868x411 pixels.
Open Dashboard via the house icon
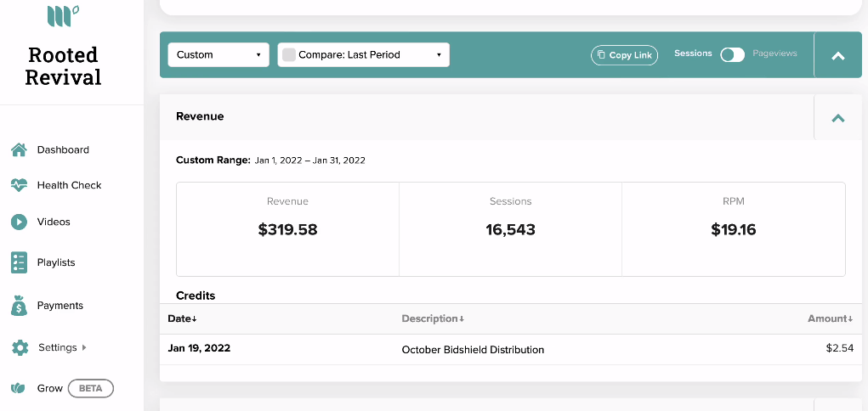click(19, 150)
